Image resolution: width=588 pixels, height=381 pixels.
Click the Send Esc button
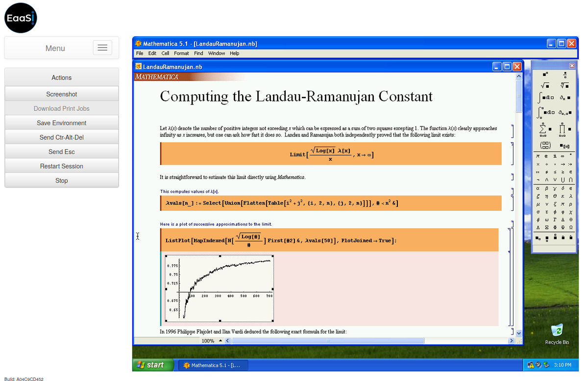[62, 152]
